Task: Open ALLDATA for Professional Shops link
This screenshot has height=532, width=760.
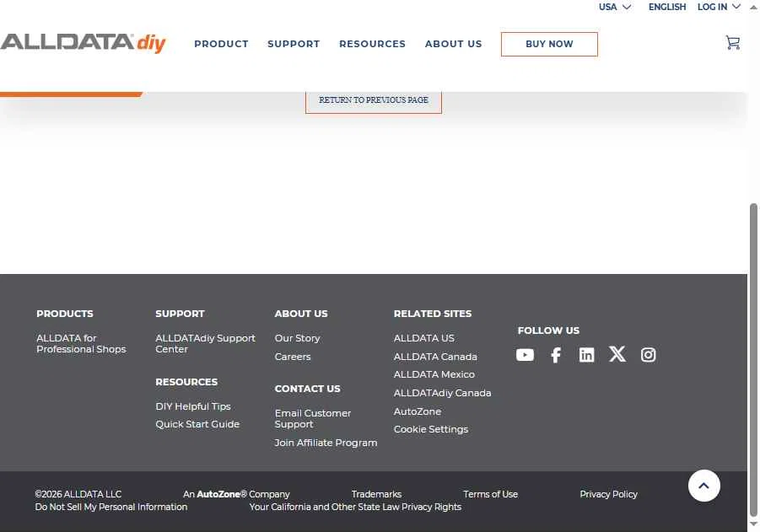Action: point(81,343)
